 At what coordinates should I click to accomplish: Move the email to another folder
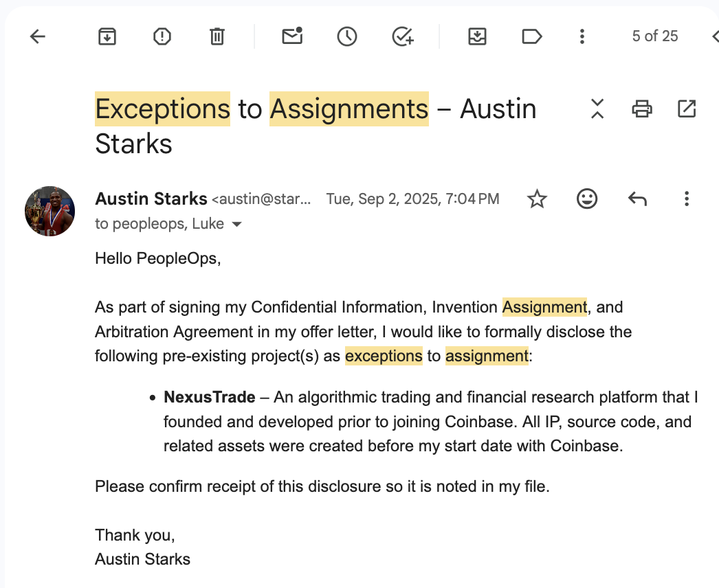click(477, 36)
